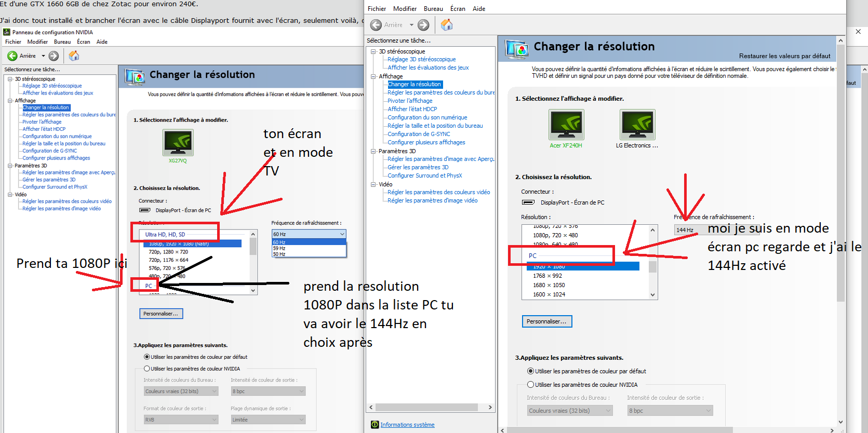The height and width of the screenshot is (433, 868).
Task: Click Restaurer les valeurs par défaut
Action: point(784,56)
